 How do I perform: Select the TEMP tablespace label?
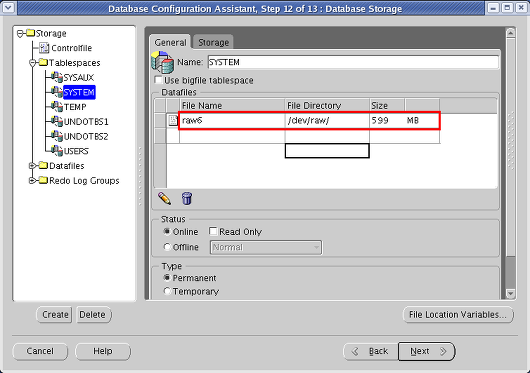(75, 107)
